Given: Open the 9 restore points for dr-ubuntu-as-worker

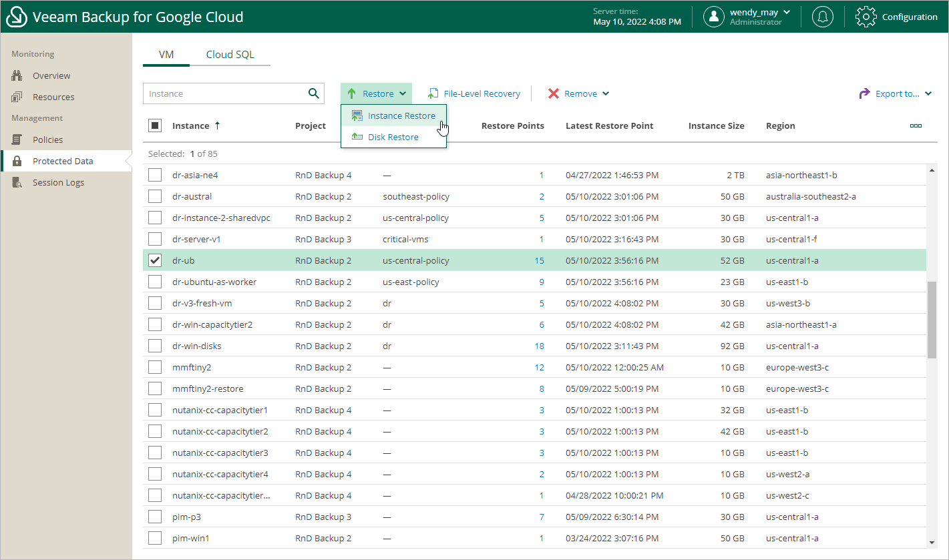Looking at the screenshot, I should (x=542, y=282).
